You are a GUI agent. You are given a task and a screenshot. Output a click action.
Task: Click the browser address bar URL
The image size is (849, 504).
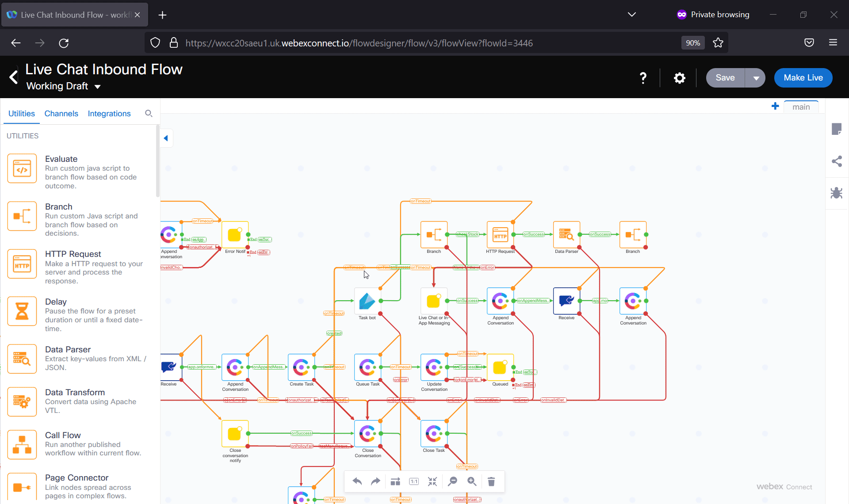click(359, 43)
